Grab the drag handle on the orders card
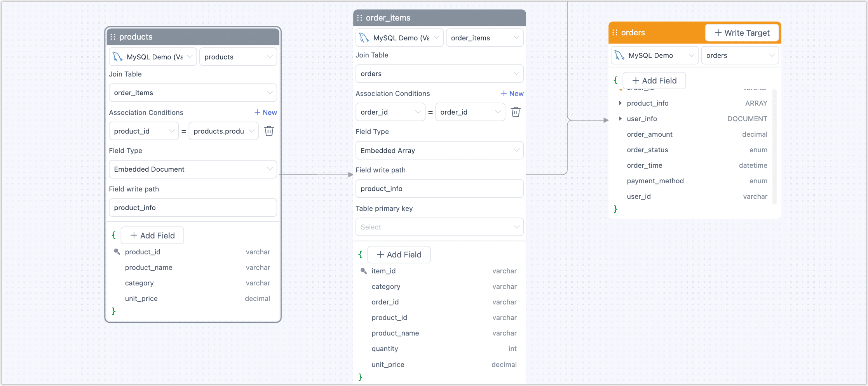This screenshot has height=386, width=868. [x=615, y=33]
